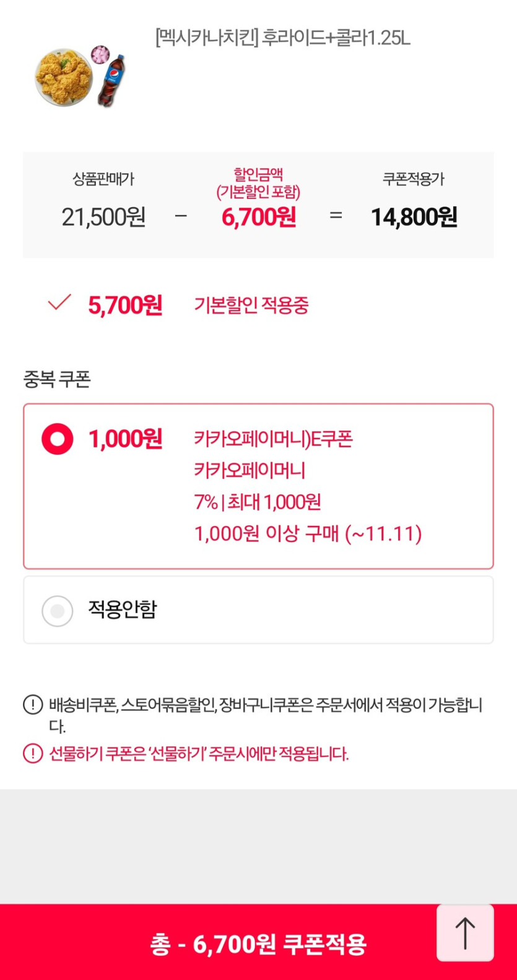517x980 pixels.
Task: Click the 21,500원 product selling price
Action: pos(103,217)
